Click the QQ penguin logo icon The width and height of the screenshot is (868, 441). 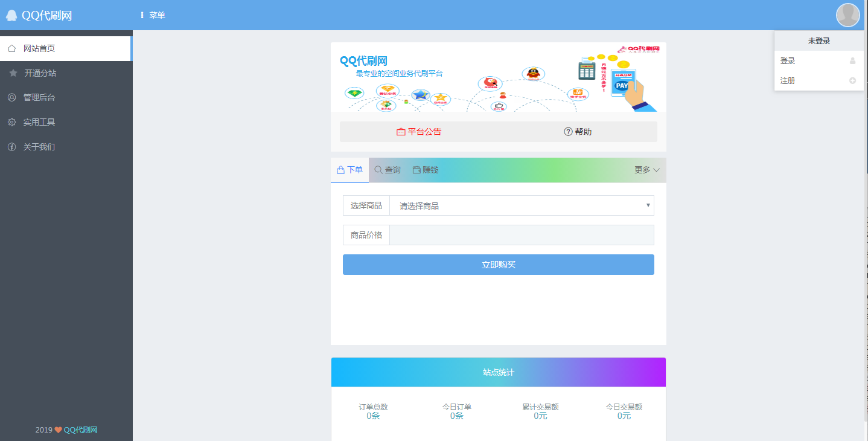click(x=11, y=16)
